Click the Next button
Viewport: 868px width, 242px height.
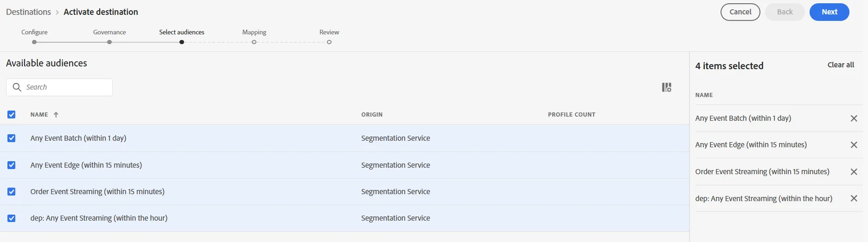click(830, 12)
